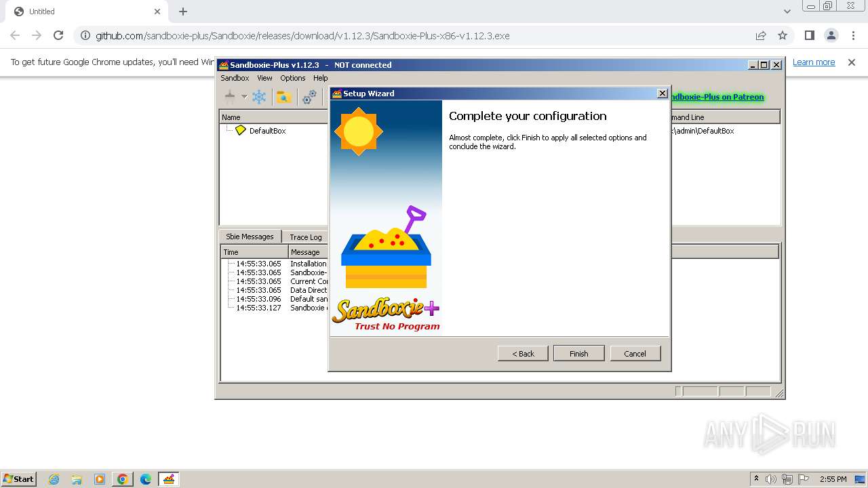Open the Sandboxie-Plus on Patreon link
The width and height of the screenshot is (868, 488).
click(x=717, y=97)
